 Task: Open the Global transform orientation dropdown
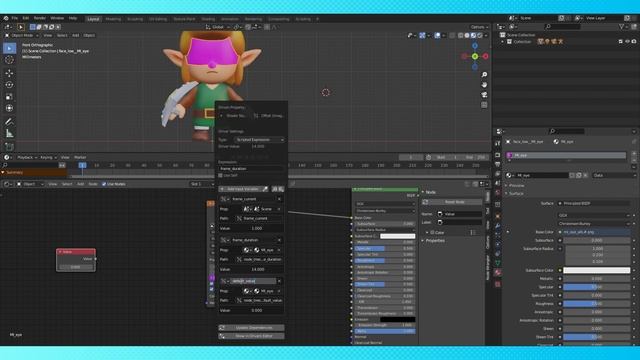point(218,27)
